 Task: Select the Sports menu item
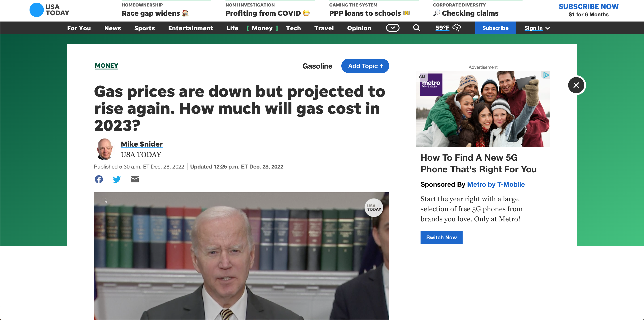coord(144,28)
